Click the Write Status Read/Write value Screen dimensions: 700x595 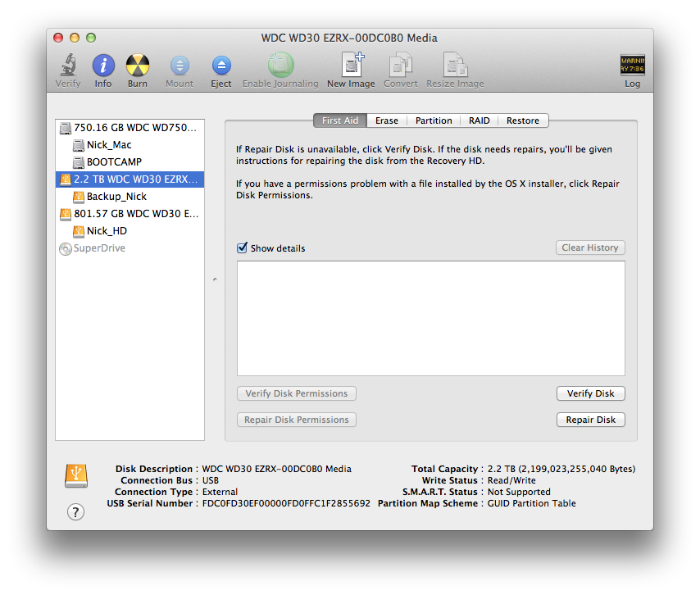click(511, 481)
